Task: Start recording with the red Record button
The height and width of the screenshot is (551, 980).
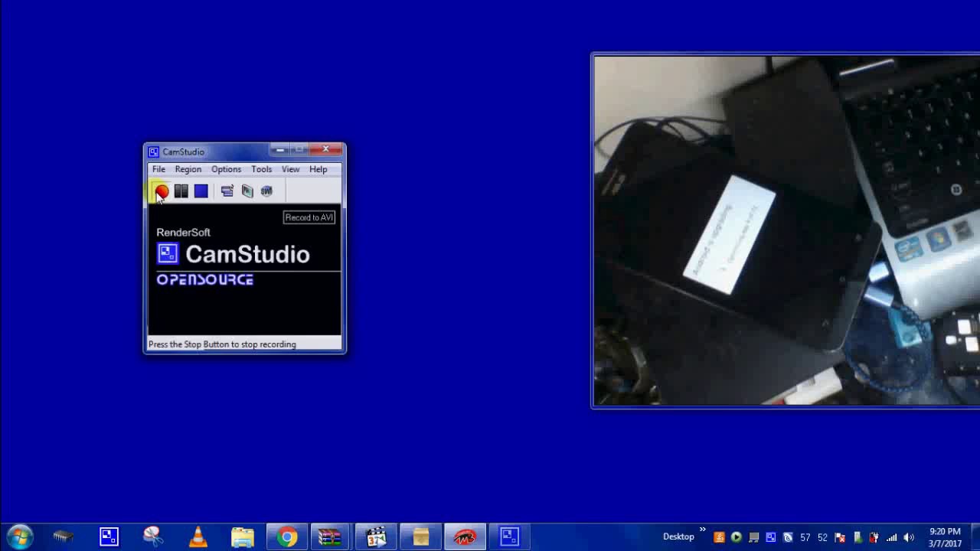Action: 162,191
